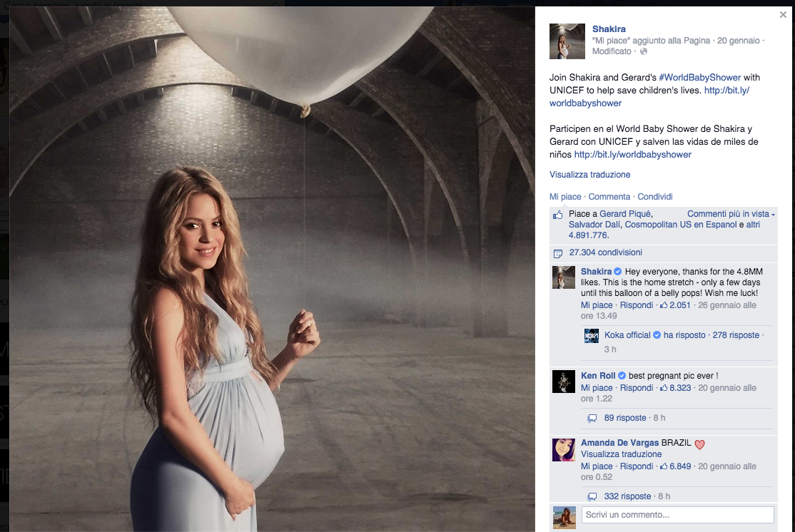Expand Visualizza traduzione under the post text
Viewport: 795px width, 532px height.
pos(589,175)
